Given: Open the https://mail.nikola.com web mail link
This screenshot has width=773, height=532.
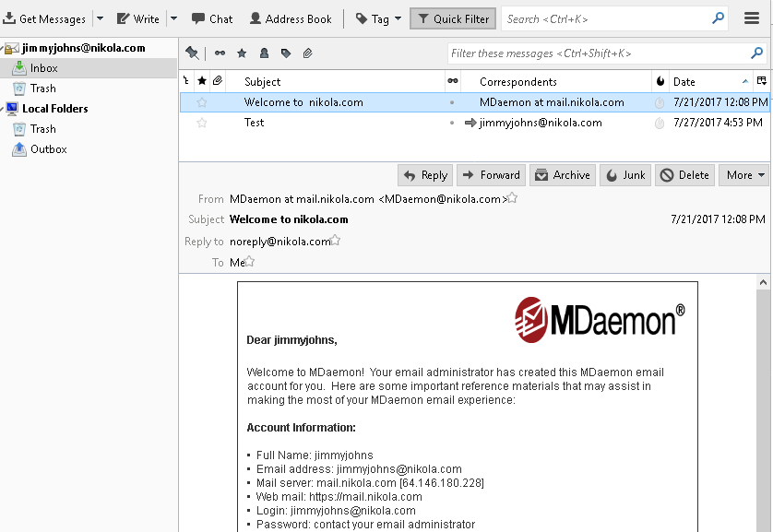Looking at the screenshot, I should (365, 497).
